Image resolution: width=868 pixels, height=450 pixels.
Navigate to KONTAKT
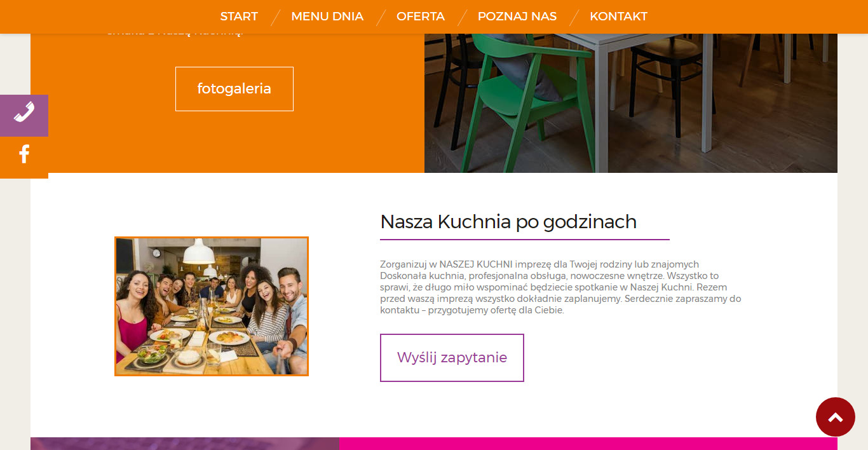pos(618,17)
